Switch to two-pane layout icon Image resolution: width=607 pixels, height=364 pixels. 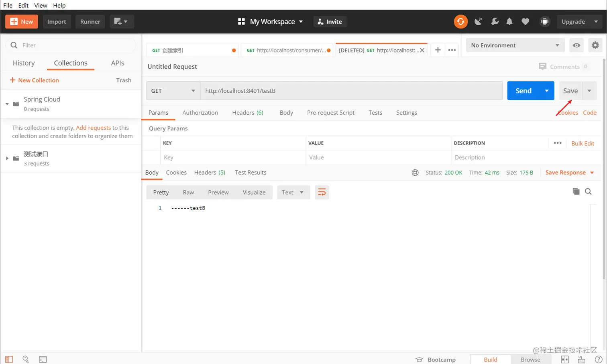[x=565, y=360]
